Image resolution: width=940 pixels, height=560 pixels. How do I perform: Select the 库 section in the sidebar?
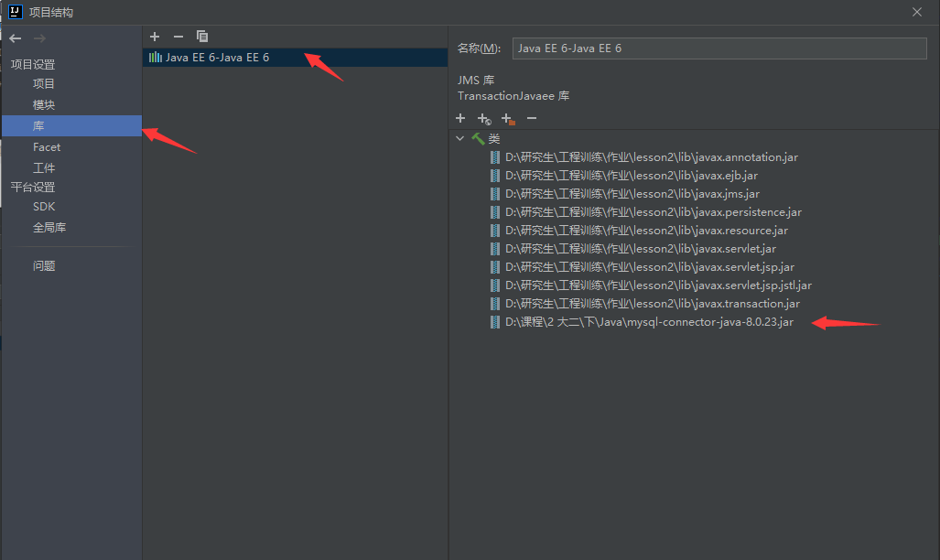click(72, 126)
